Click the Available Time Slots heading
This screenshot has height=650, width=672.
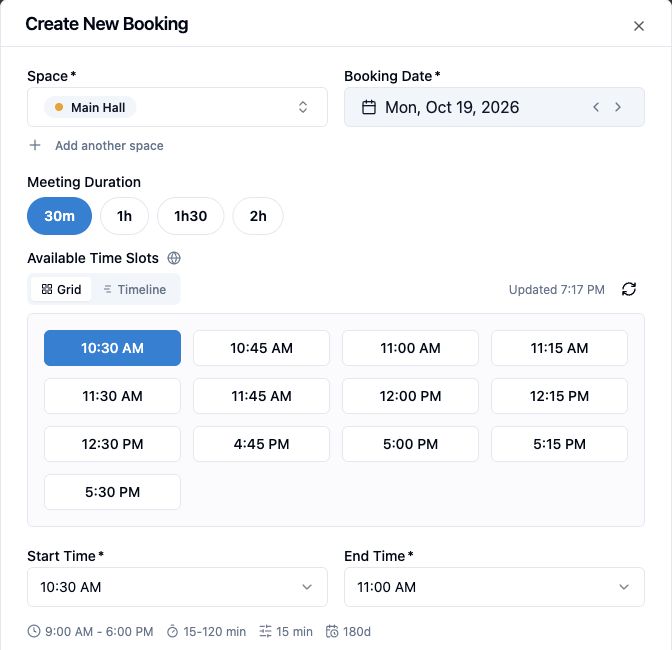coord(93,258)
